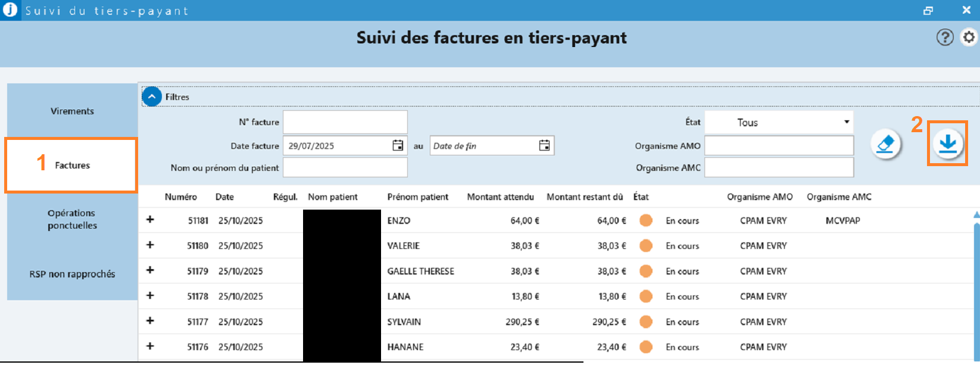Click the orange status dot for invoice 51181
The image size is (980, 368).
(x=646, y=220)
